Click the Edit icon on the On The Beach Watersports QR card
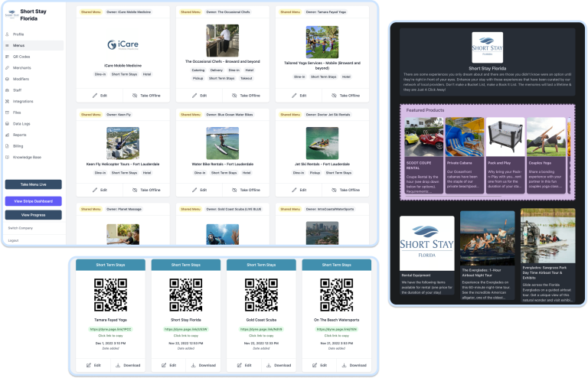588x378 pixels. 315,365
